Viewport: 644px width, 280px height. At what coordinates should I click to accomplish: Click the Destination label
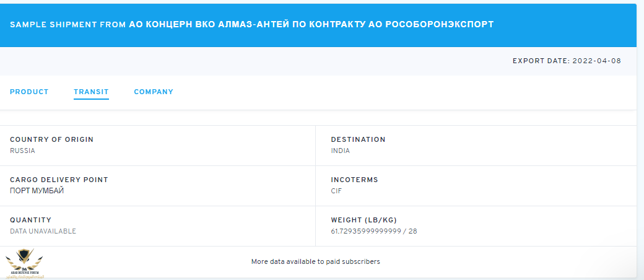[358, 139]
